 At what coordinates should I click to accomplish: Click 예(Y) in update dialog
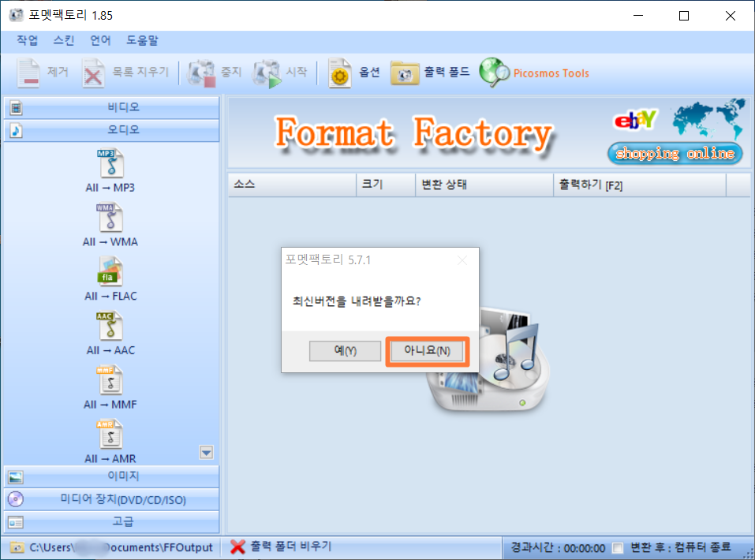click(x=346, y=350)
